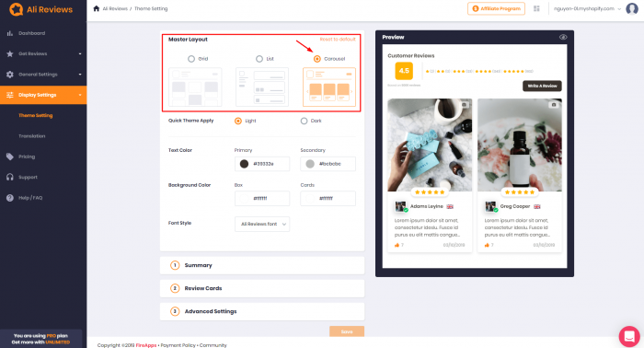This screenshot has width=644, height=348.
Task: Click camera icon on Adams Leyine's photo
Action: (464, 105)
